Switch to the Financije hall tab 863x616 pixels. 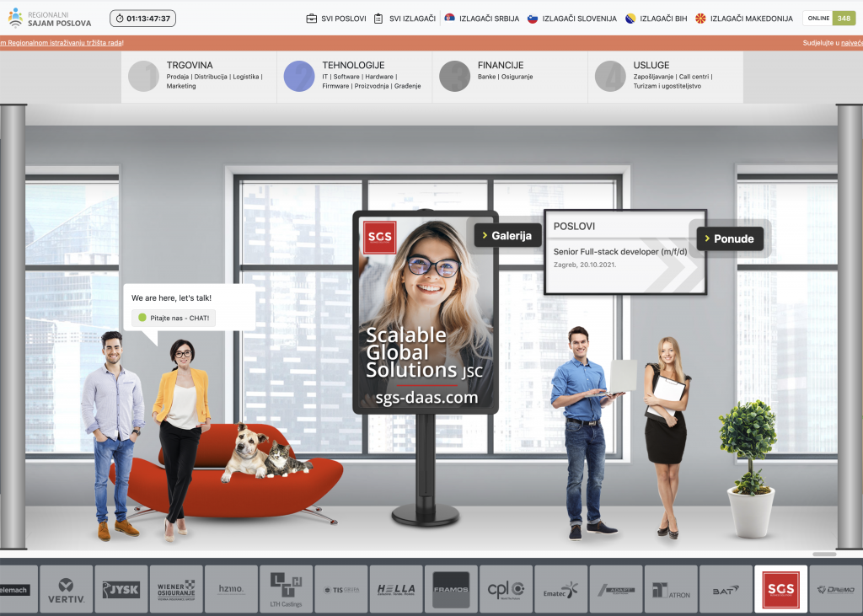click(x=510, y=77)
